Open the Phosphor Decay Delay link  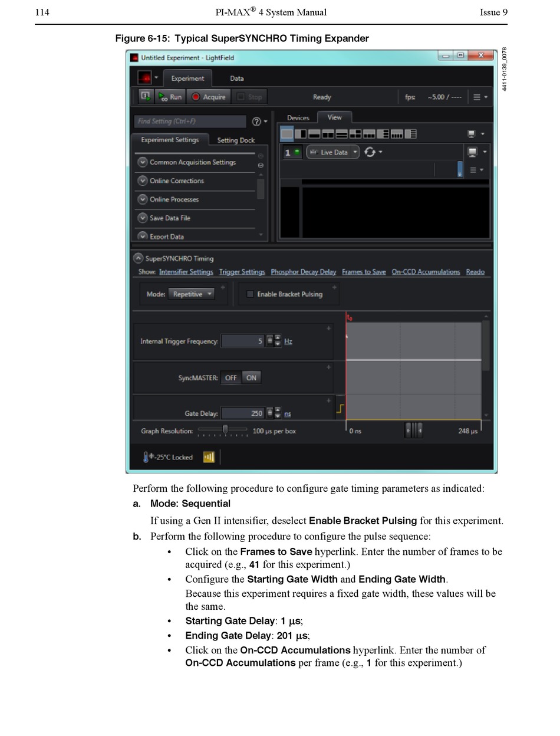tap(303, 272)
